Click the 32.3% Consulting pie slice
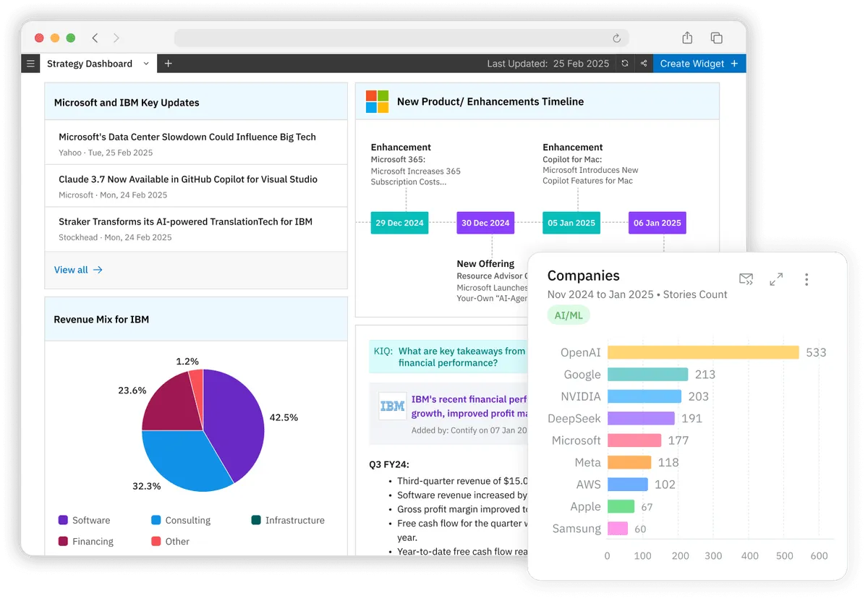The image size is (868, 601). [184, 461]
